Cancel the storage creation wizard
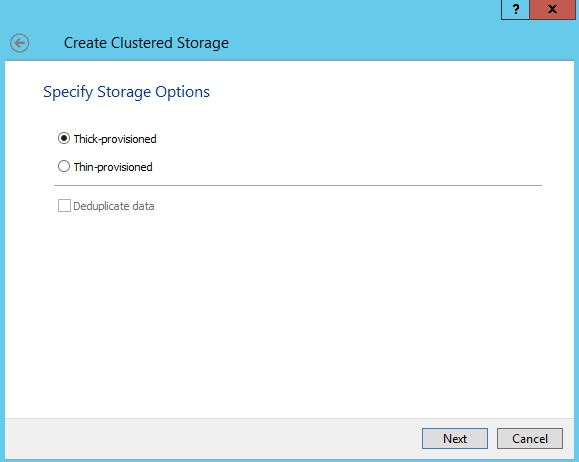 tap(530, 438)
